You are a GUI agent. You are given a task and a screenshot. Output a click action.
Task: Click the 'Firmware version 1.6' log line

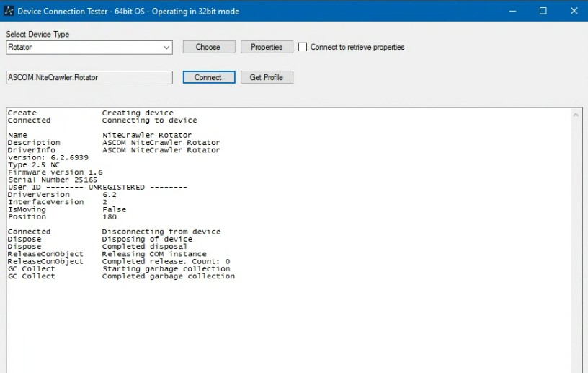coord(55,172)
